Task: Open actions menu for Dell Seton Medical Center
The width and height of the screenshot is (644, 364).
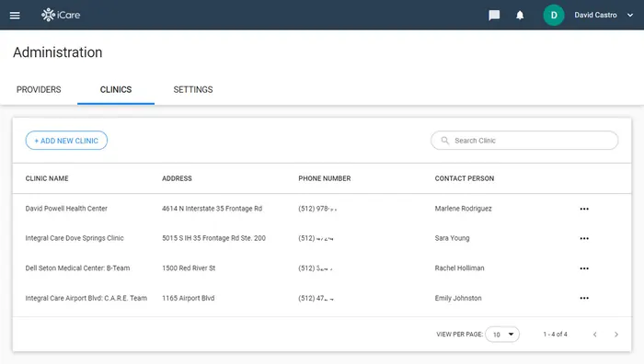Action: 584,268
